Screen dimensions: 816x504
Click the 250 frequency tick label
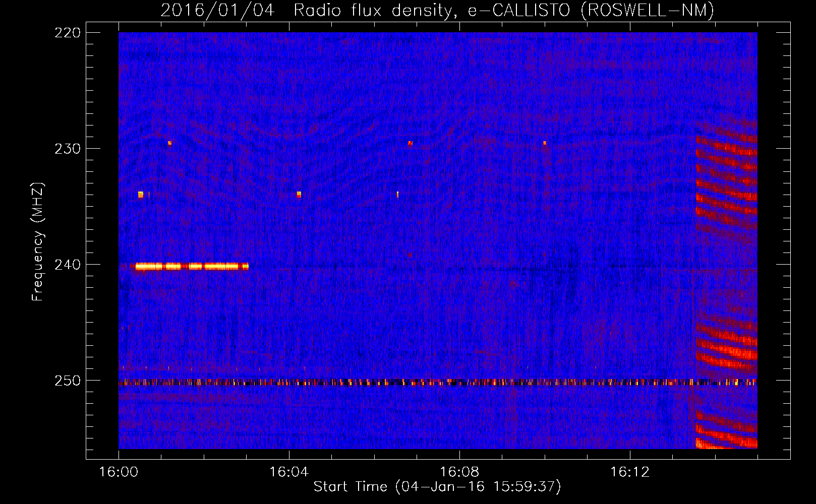tap(68, 381)
